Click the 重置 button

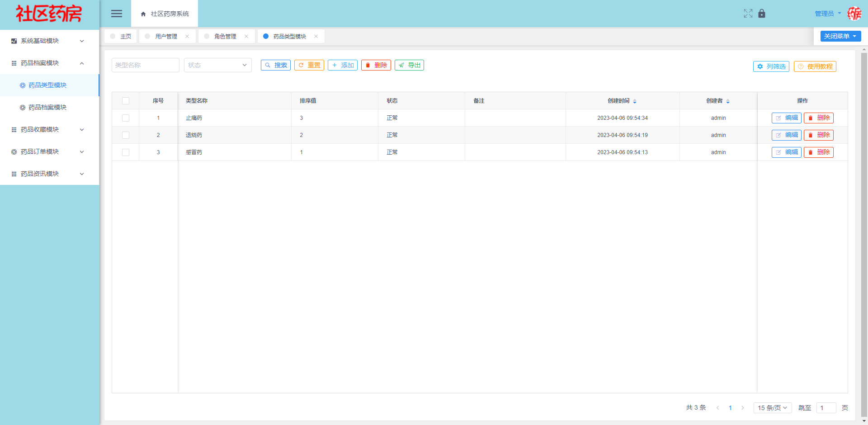click(x=309, y=65)
